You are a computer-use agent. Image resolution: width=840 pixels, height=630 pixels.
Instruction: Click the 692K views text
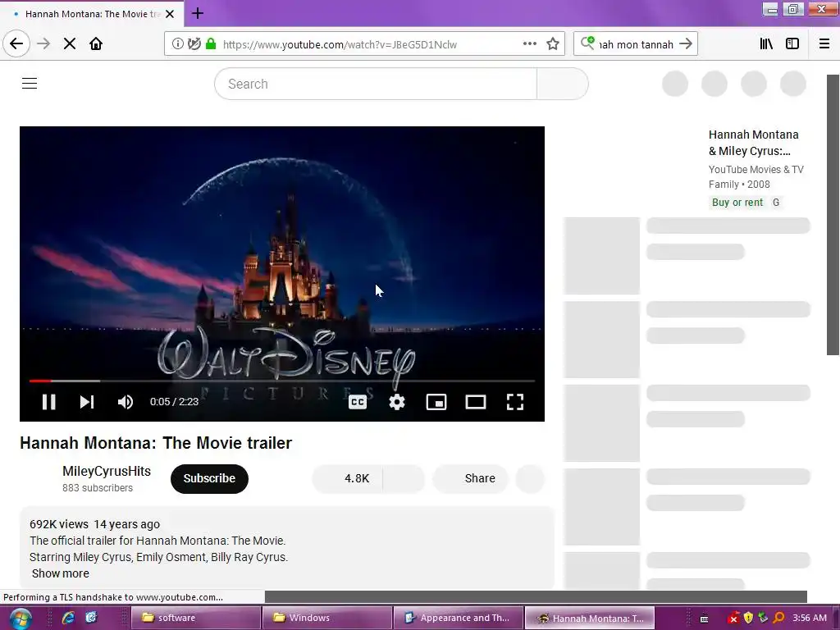pos(59,524)
